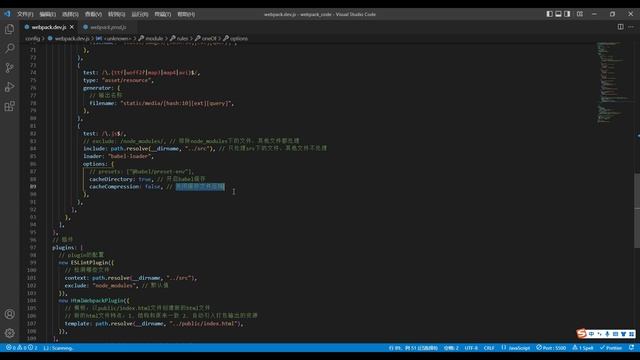This screenshot has width=640, height=360.
Task: Open the editor More Actions ellipsis
Action: [631, 27]
